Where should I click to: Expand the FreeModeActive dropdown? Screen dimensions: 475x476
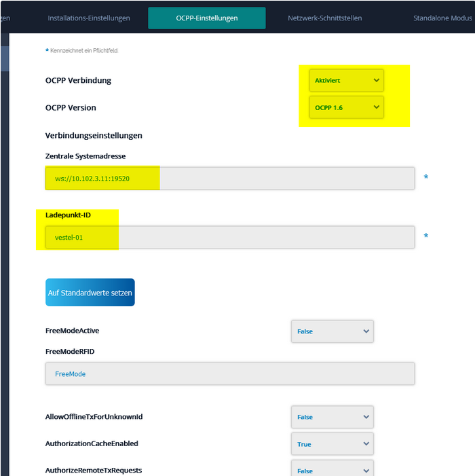coord(332,331)
